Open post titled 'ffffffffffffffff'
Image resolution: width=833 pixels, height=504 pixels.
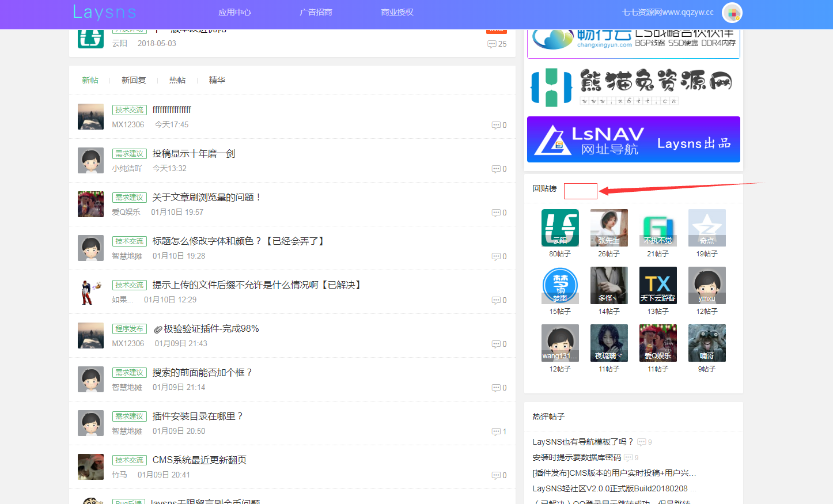[x=172, y=109]
